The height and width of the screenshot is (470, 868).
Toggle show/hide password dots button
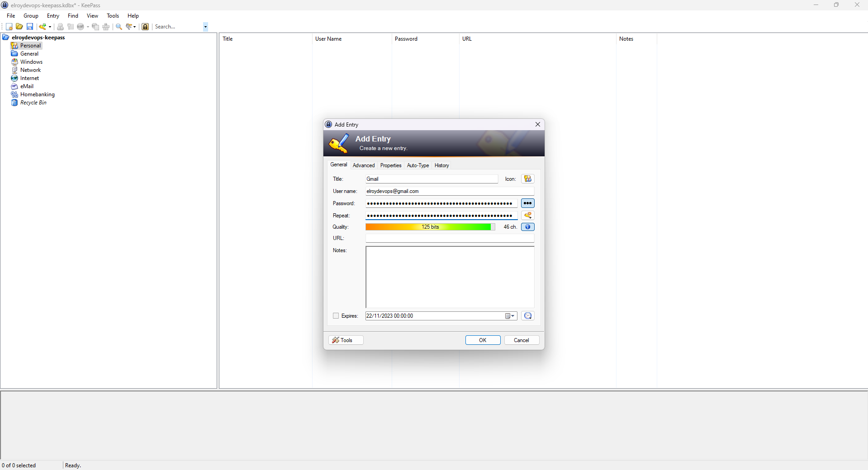click(528, 203)
